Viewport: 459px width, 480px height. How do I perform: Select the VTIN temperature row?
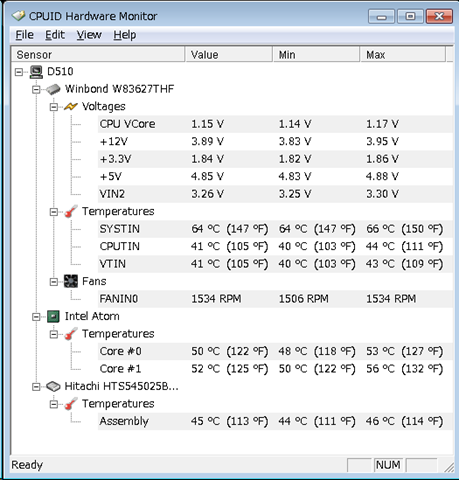point(275,264)
